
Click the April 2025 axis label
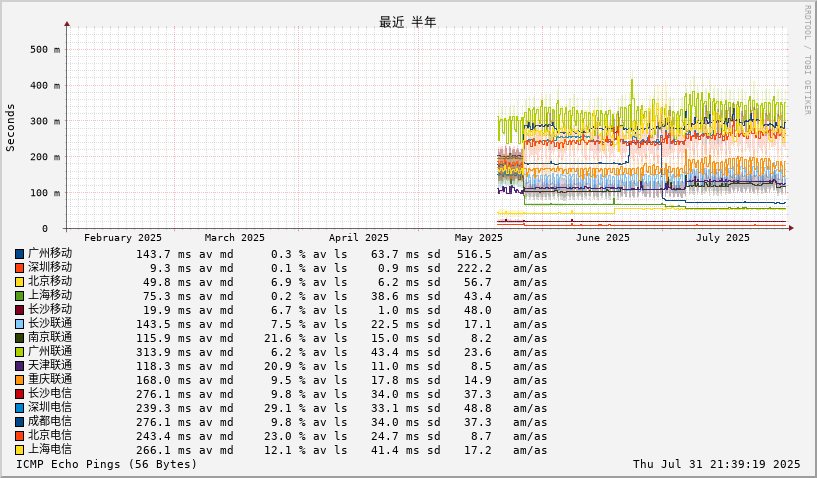pos(359,238)
